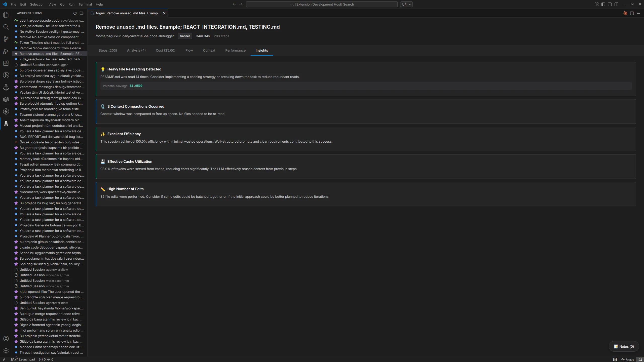
Task: Open the Source Control view icon
Action: 6,39
